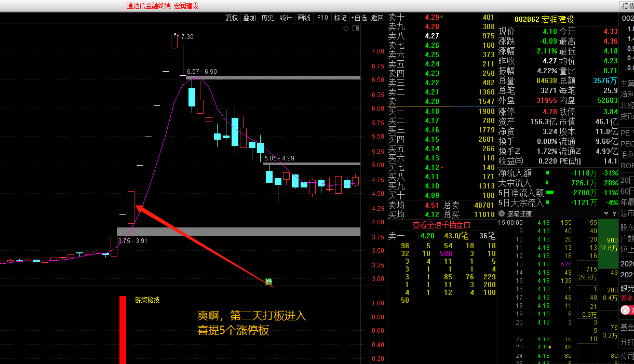Click the 买均 value 4.12
Viewport: 634px width, 364px height.
click(432, 214)
